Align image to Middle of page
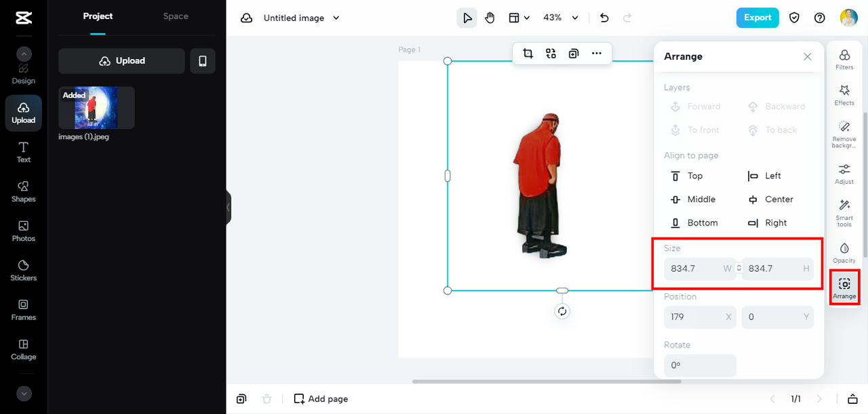Image resolution: width=868 pixels, height=414 pixels. click(x=692, y=200)
